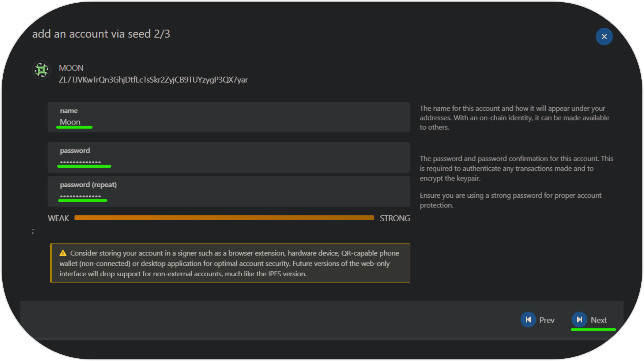Image resolution: width=644 pixels, height=361 pixels.
Task: Click the 'Ensure you are using a strong password' note
Action: 510,200
